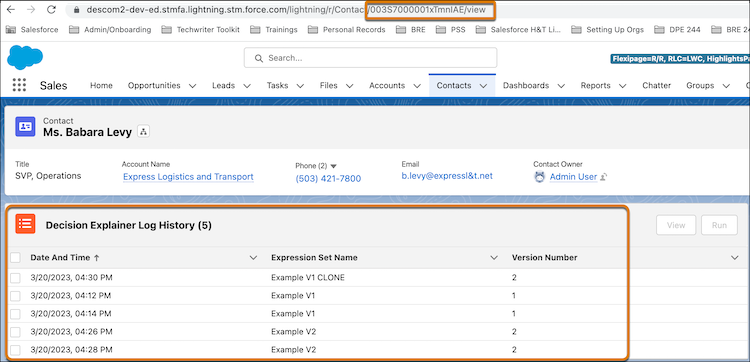The height and width of the screenshot is (362, 750).
Task: Open the Trainings bookmarks folder
Action: [274, 30]
